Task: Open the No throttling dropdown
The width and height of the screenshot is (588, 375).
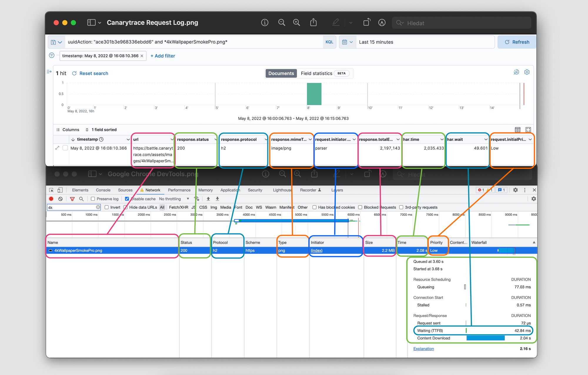Action: (174, 199)
